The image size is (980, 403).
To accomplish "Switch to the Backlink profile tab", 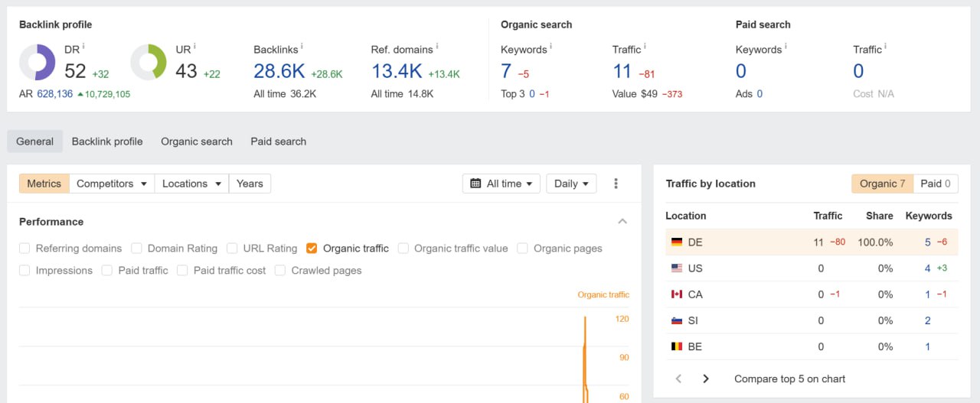I will (107, 141).
